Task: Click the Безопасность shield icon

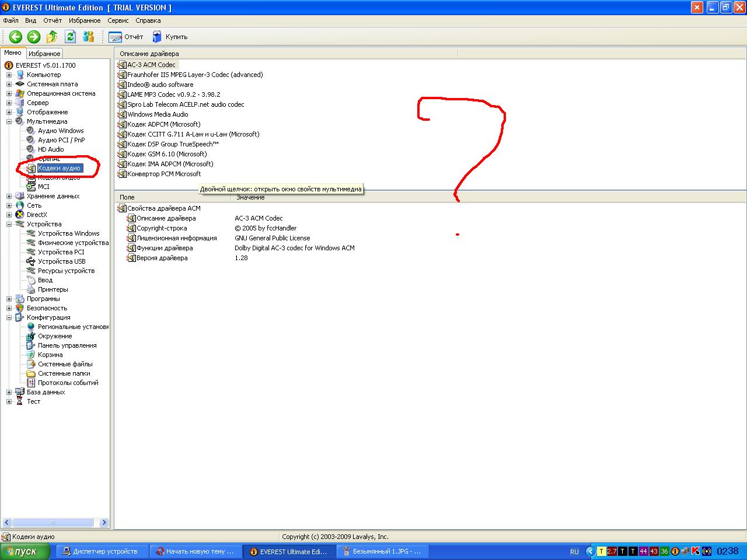Action: point(20,308)
